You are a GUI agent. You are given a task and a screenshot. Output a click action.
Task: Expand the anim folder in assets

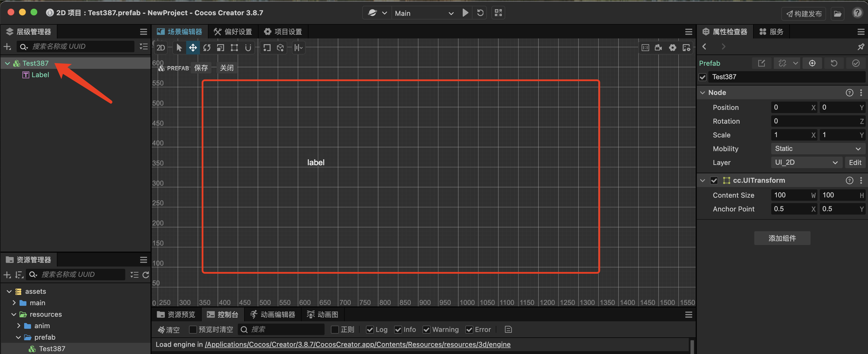pos(19,326)
